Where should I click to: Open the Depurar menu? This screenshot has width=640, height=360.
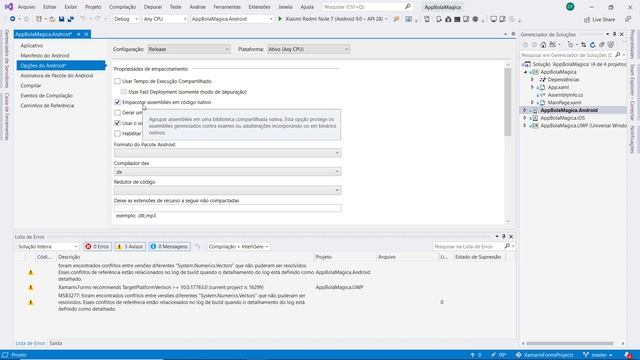coord(153,7)
